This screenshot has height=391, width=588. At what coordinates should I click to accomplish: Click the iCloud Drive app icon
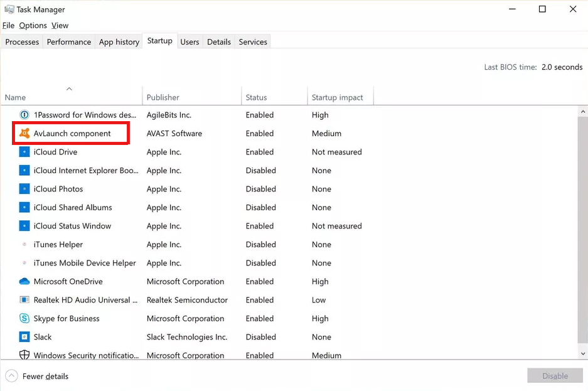coord(24,152)
